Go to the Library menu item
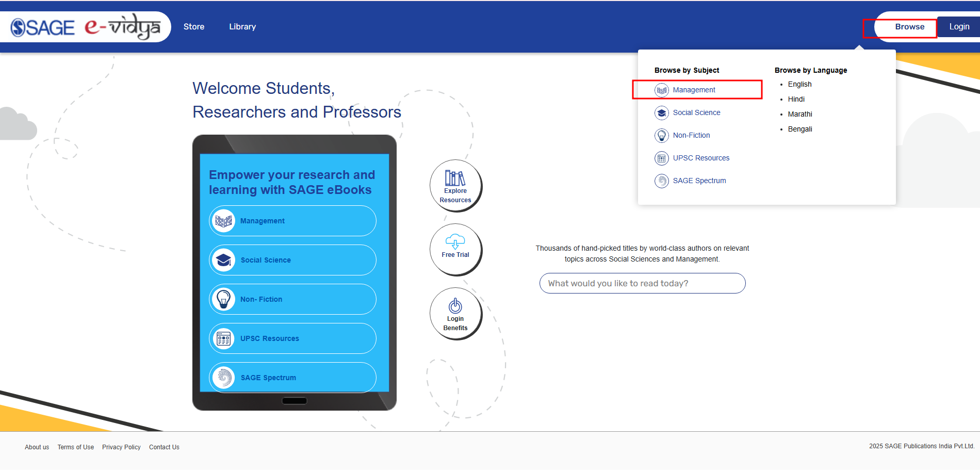Screen dimensions: 980x472 (x=242, y=27)
